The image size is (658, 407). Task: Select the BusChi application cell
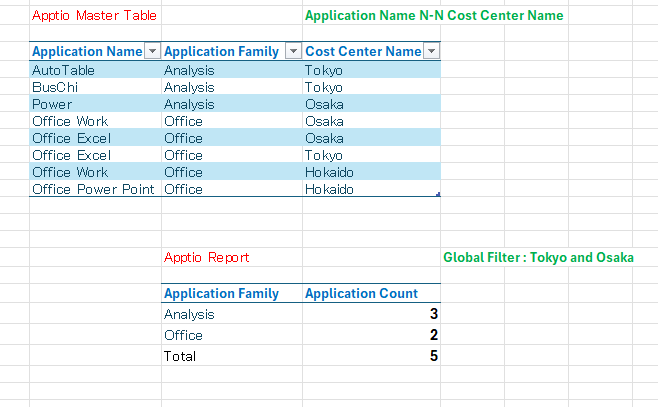coord(52,87)
